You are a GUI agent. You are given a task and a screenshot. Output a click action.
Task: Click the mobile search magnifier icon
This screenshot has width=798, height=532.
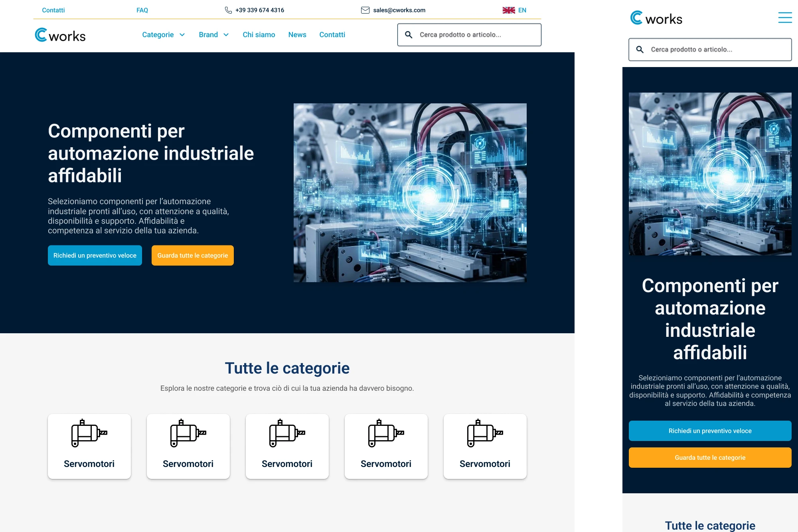(x=640, y=49)
